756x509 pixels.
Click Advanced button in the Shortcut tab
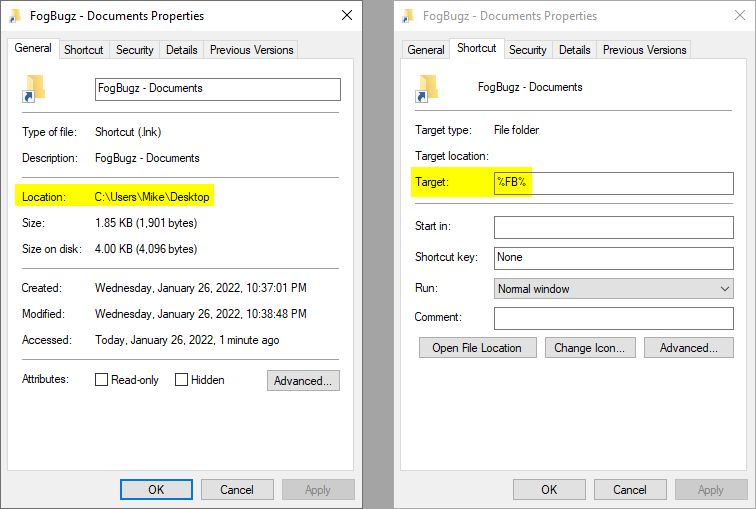pos(689,348)
